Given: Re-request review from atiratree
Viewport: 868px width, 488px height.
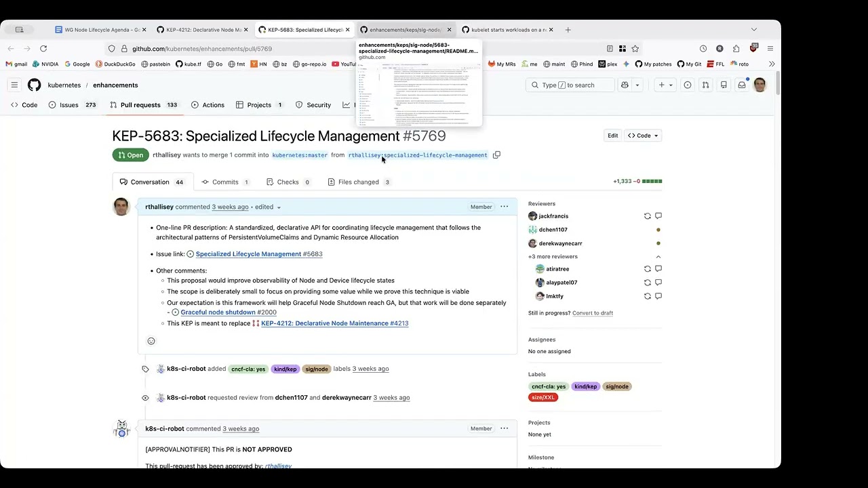Looking at the screenshot, I should click(x=647, y=269).
